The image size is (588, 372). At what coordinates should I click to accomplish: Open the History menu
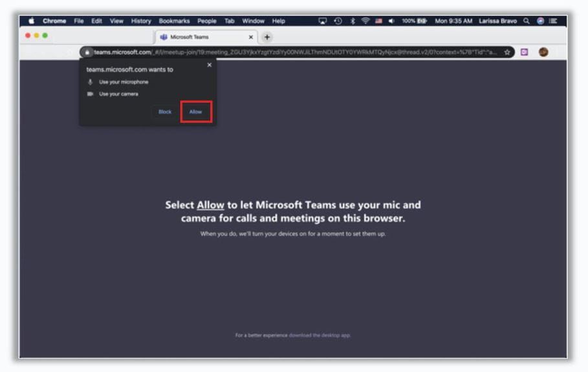tap(141, 21)
